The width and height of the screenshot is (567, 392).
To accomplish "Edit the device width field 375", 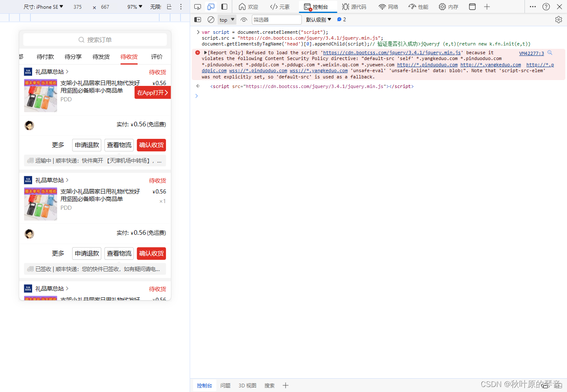I will click(x=78, y=7).
